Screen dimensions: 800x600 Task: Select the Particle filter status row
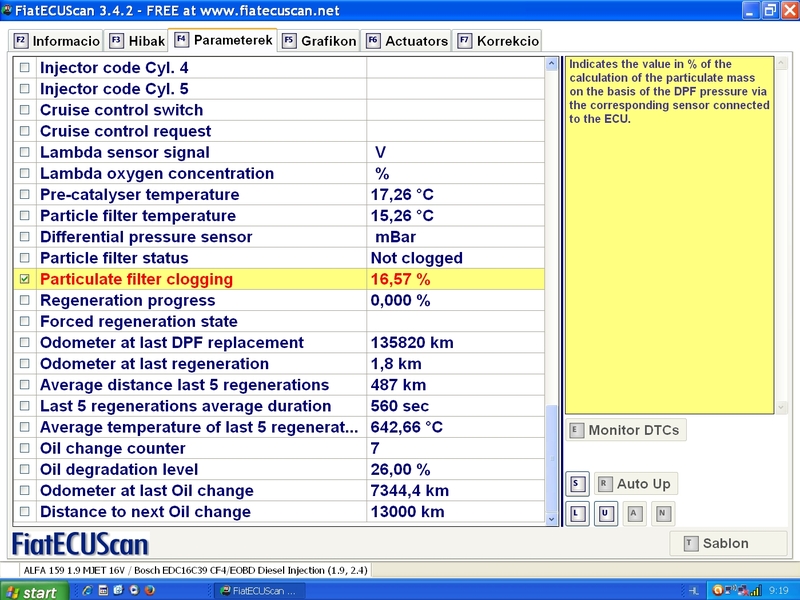click(279, 258)
